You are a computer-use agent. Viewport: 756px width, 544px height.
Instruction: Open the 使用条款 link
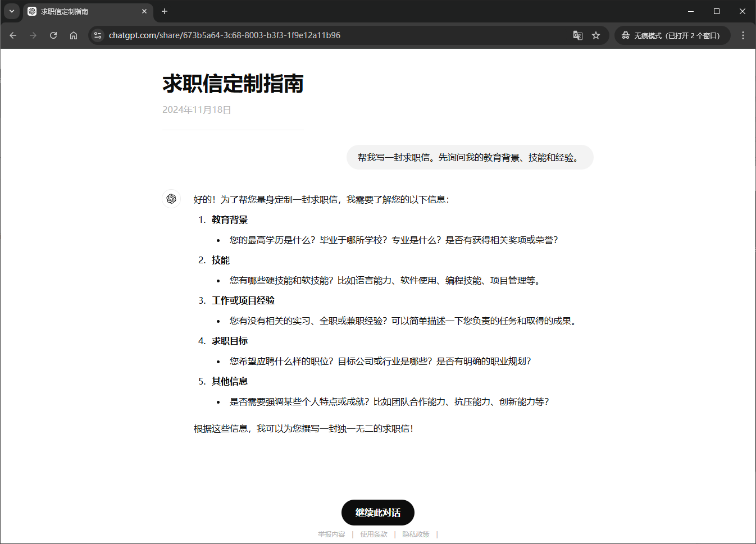click(x=374, y=534)
